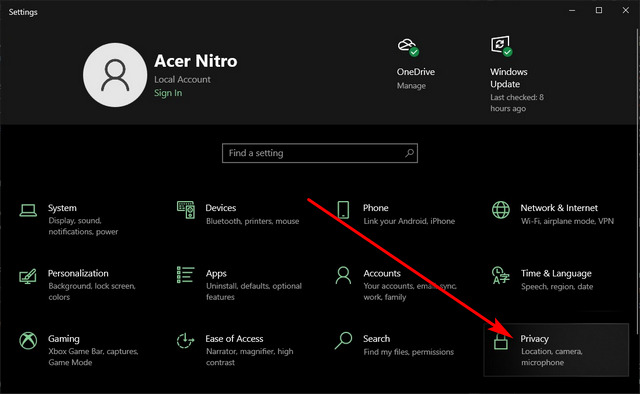Click 'Uninstall, defaults, optional features' description
Screen dimensions: 640x394
tap(253, 292)
